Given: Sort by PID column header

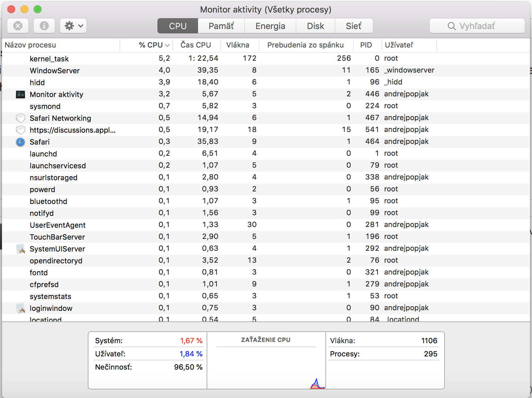Looking at the screenshot, I should tap(367, 45).
